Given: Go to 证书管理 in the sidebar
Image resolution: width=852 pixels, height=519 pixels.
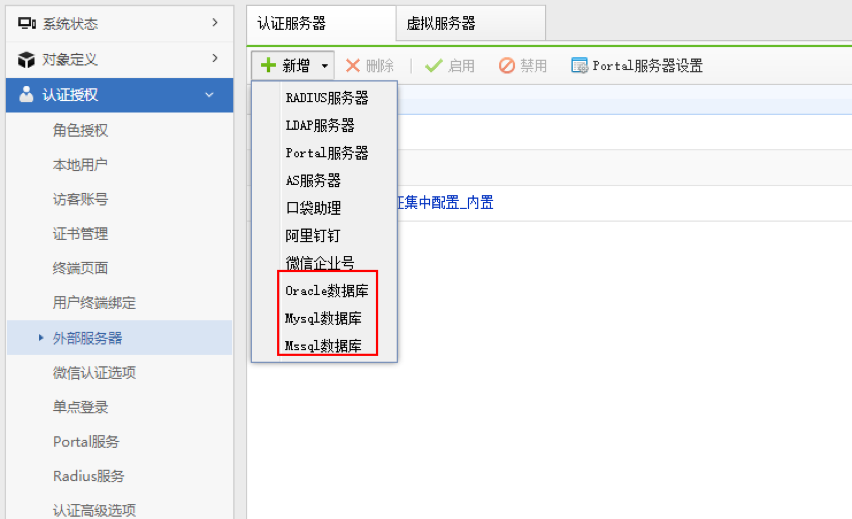Looking at the screenshot, I should (80, 234).
